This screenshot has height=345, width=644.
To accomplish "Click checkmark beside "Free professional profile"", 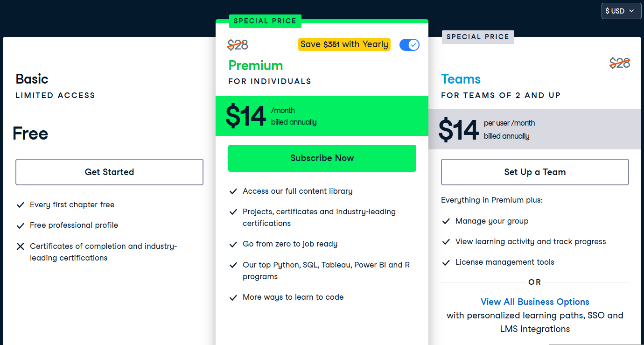I will click(20, 225).
